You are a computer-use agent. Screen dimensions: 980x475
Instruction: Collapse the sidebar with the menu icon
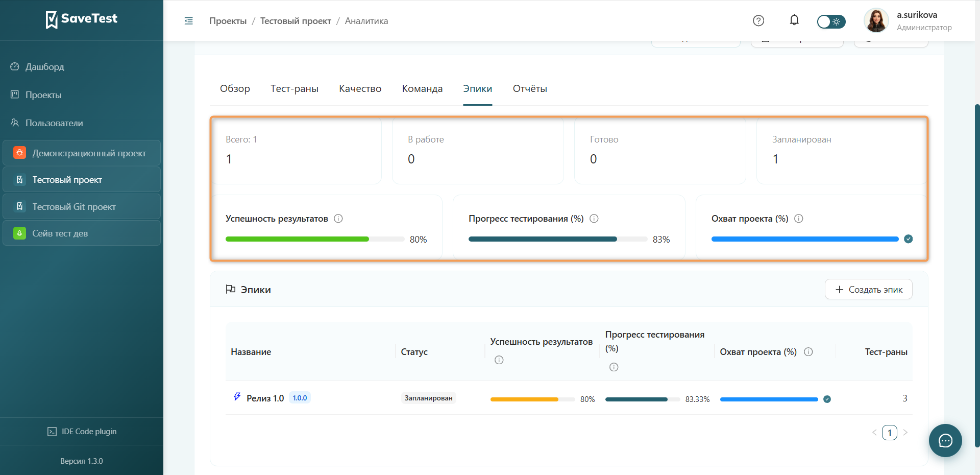point(188,21)
